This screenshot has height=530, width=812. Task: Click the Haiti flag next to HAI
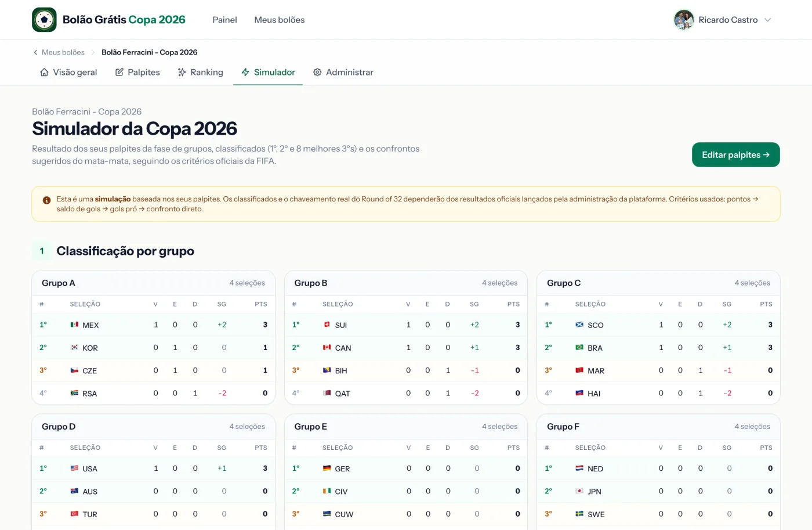pos(579,393)
